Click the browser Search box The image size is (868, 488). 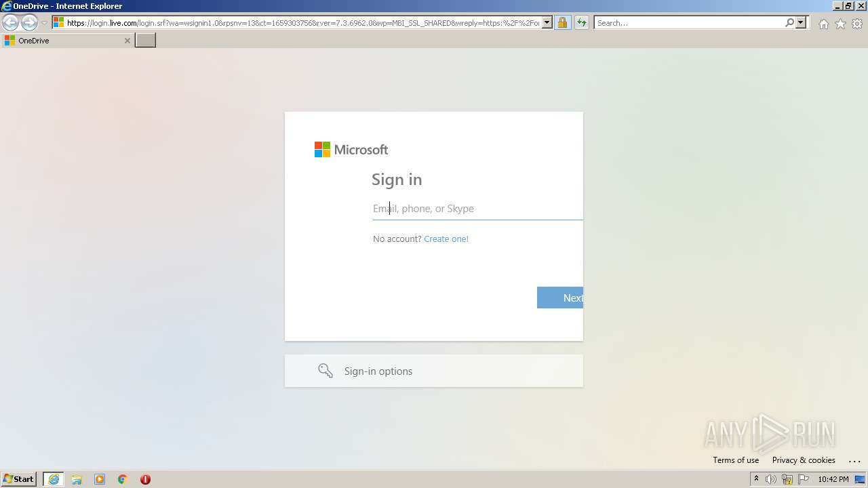tap(688, 23)
